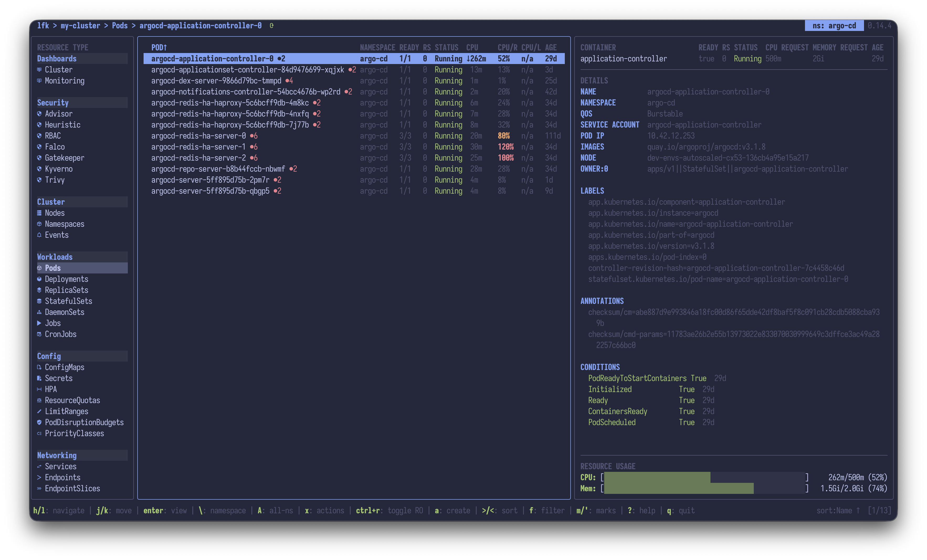
Task: Click the 120% CPU/R value
Action: pos(506,147)
